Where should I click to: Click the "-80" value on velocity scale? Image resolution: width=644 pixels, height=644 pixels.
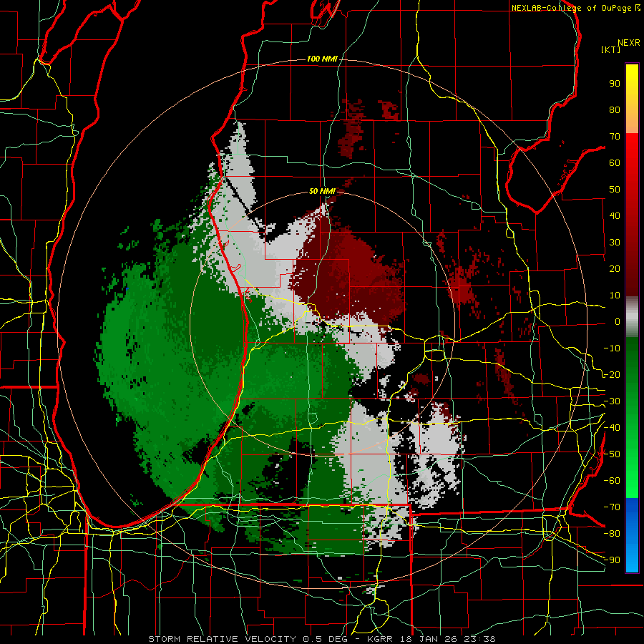click(x=612, y=534)
